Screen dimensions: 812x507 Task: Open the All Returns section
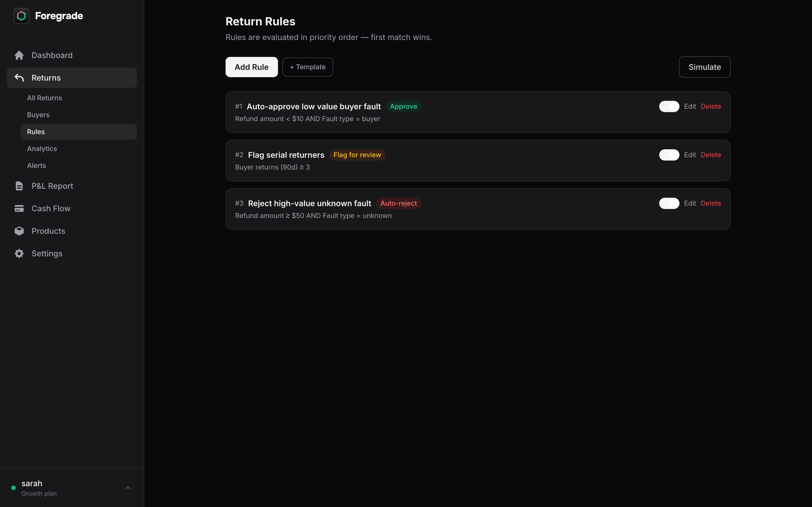coord(44,98)
